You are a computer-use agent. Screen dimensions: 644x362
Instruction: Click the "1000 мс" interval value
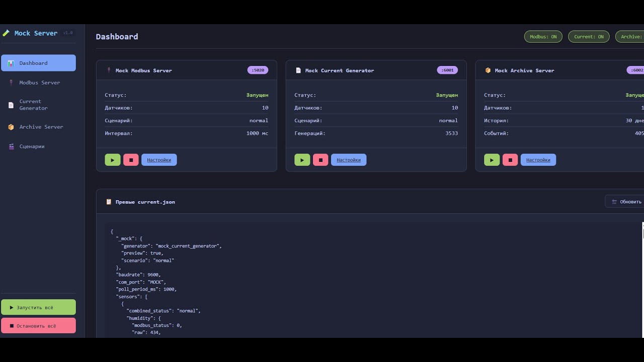point(257,133)
